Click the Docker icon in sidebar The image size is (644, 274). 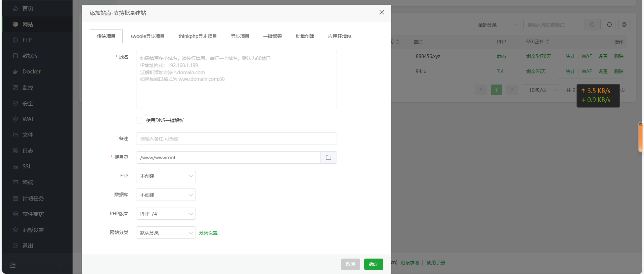click(15, 72)
